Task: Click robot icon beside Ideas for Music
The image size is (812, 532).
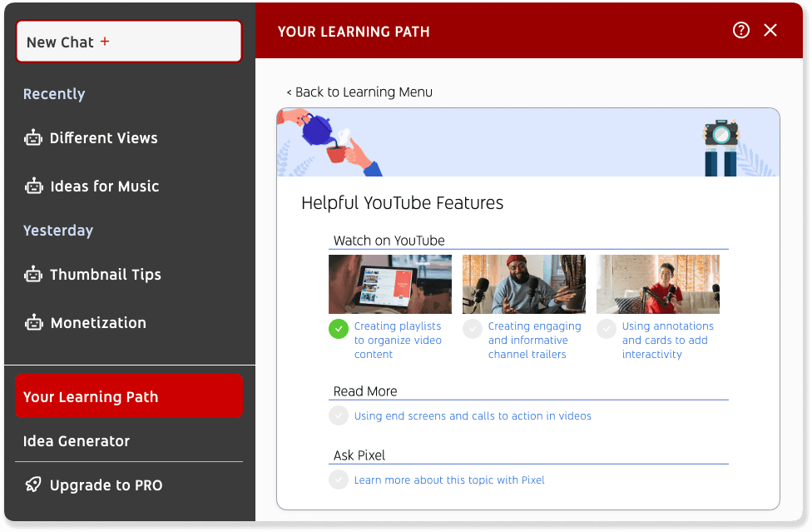Action: [x=33, y=186]
